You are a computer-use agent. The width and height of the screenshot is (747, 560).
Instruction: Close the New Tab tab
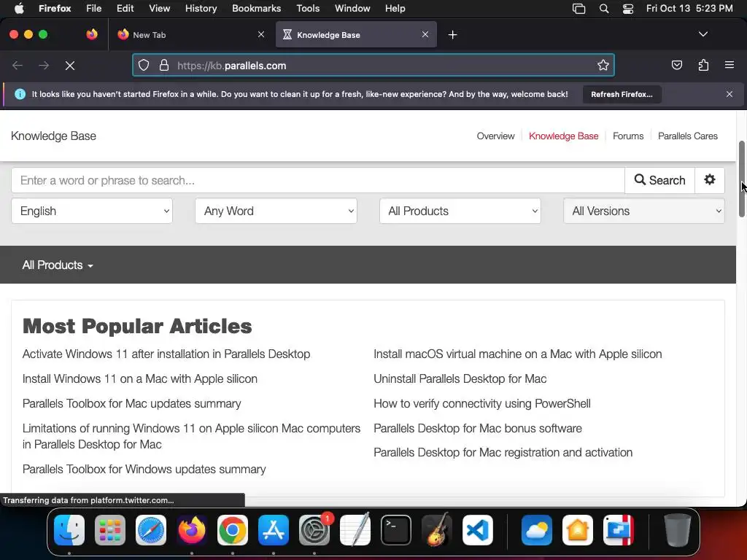coord(261,34)
